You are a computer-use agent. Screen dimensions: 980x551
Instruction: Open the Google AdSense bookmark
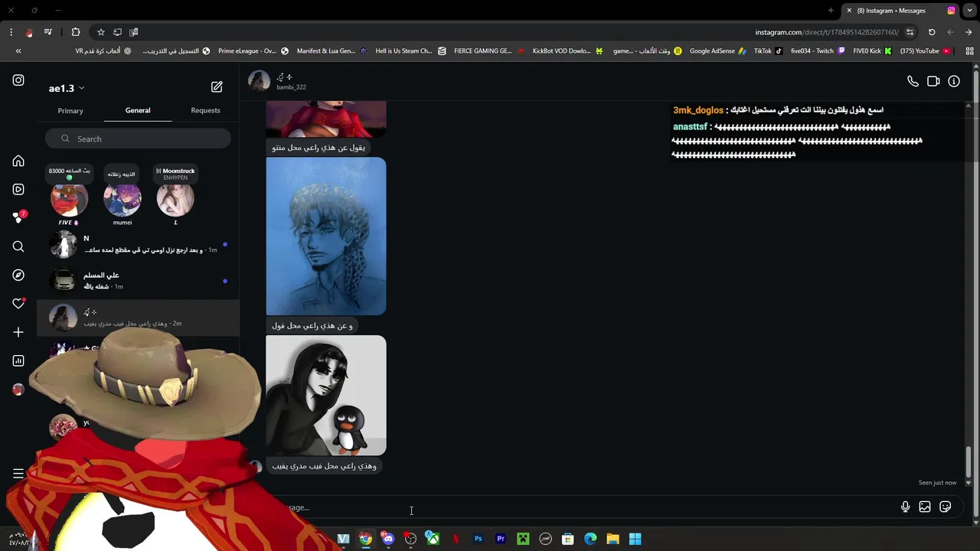pos(717,51)
